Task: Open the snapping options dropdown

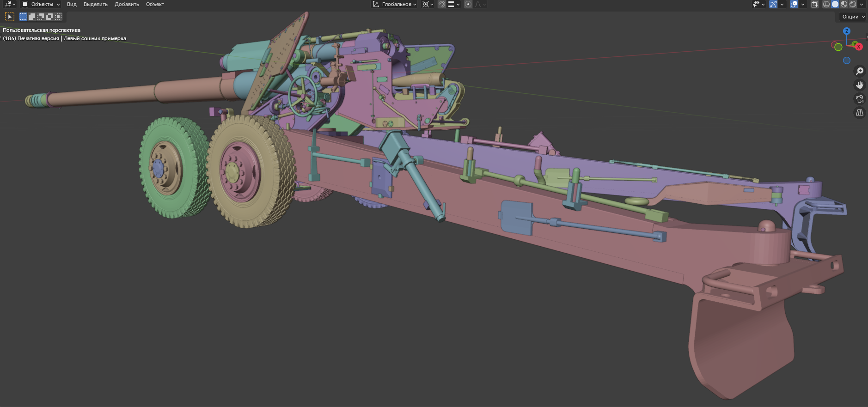Action: pyautogui.click(x=453, y=4)
